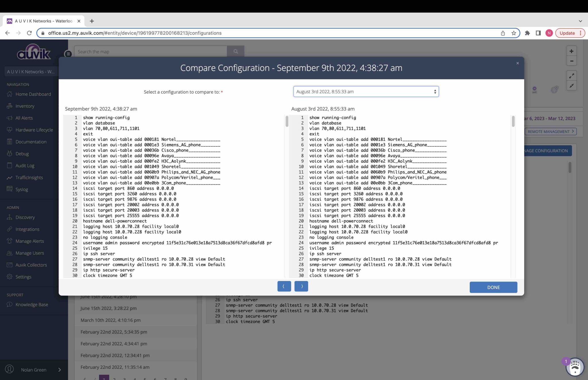
Task: Open the Audit Log navigation item
Action: click(25, 166)
